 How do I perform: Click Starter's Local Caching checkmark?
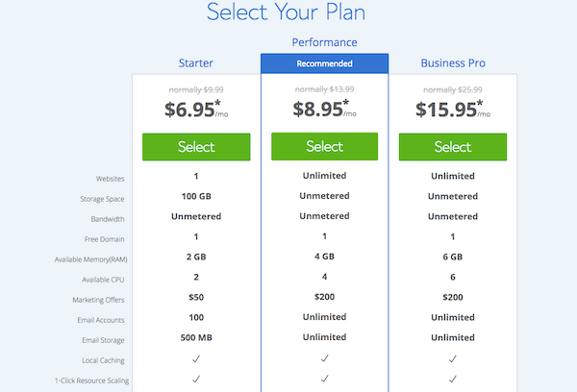click(x=196, y=360)
